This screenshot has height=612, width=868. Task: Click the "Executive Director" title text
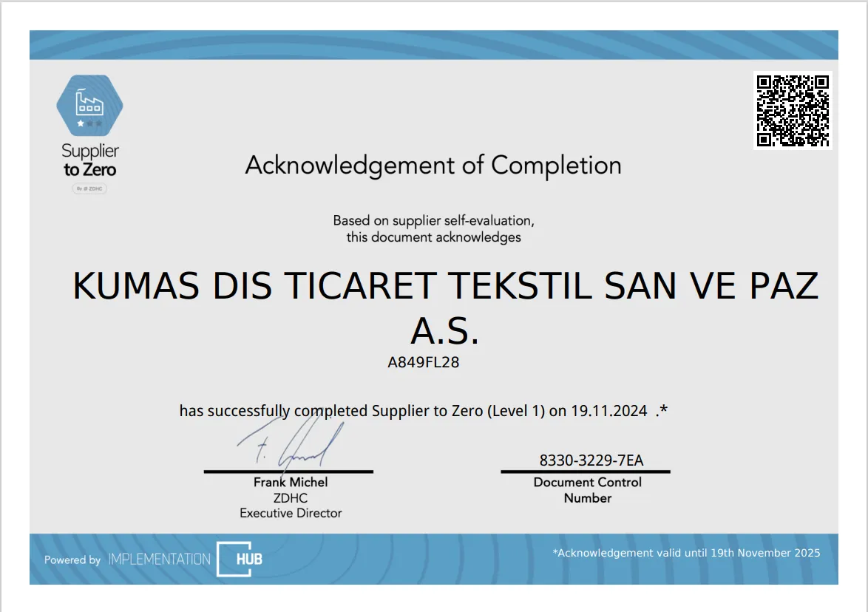tap(291, 514)
